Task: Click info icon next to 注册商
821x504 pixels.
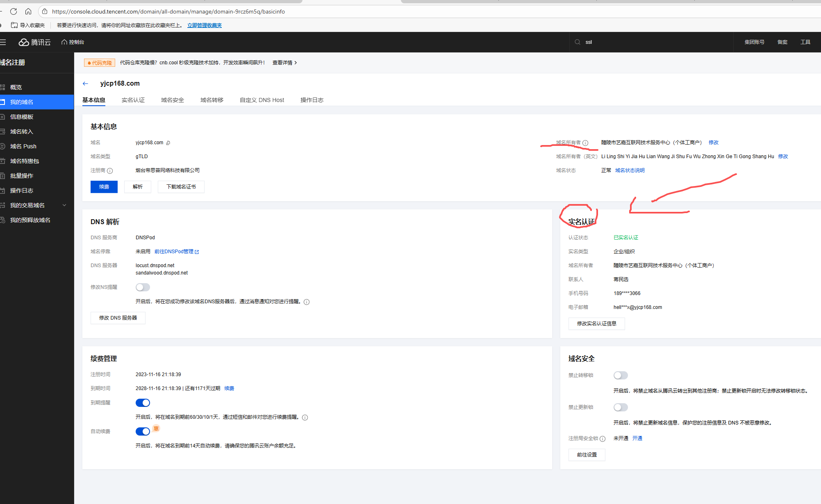Action: [x=110, y=171]
